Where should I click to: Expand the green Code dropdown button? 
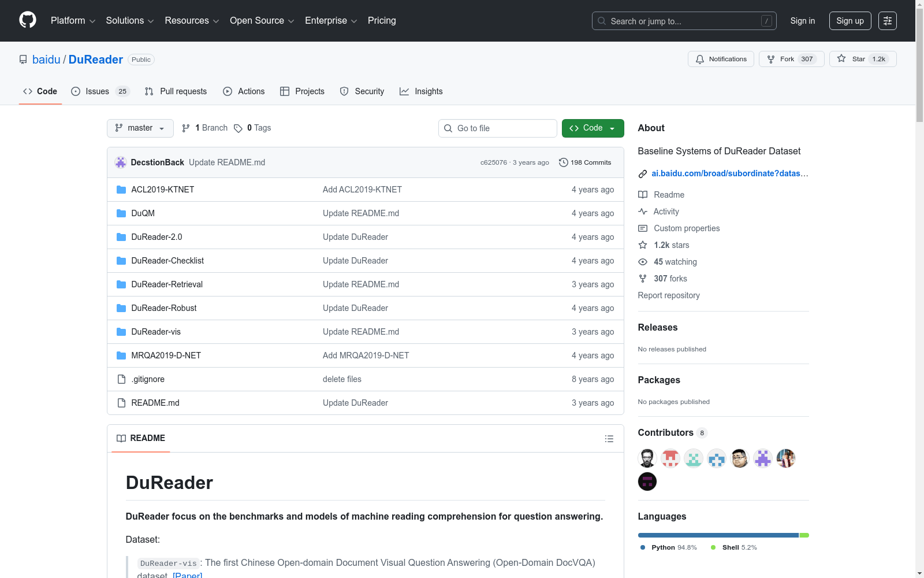[593, 128]
